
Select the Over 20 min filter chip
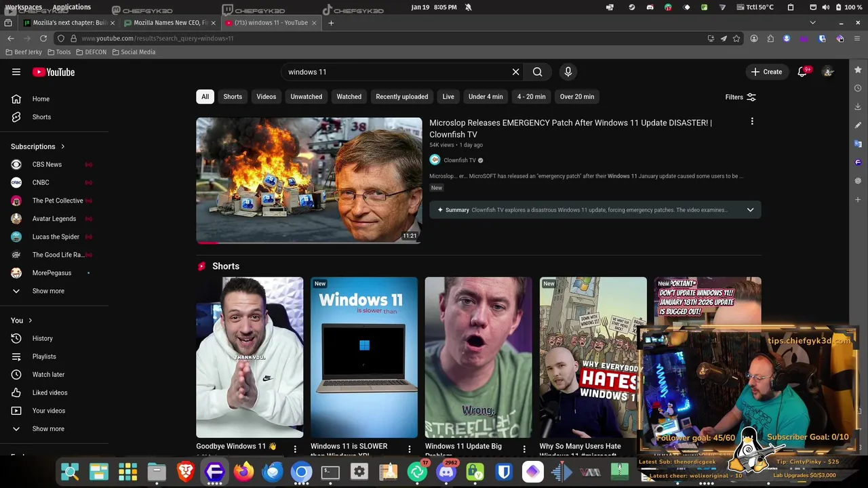point(577,97)
